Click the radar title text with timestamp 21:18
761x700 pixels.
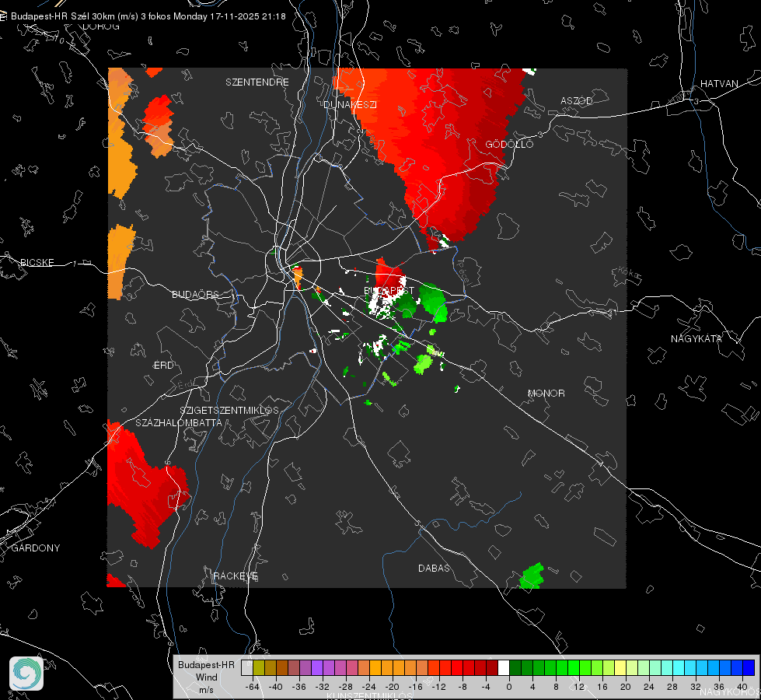[148, 16]
